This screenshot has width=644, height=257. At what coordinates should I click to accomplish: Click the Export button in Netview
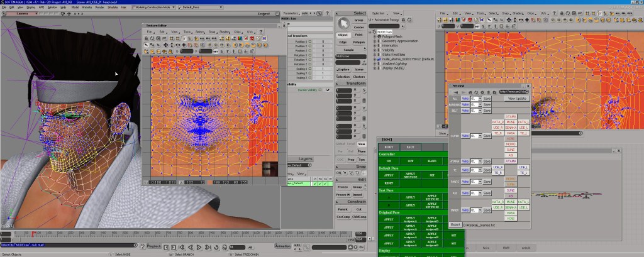coord(456,224)
